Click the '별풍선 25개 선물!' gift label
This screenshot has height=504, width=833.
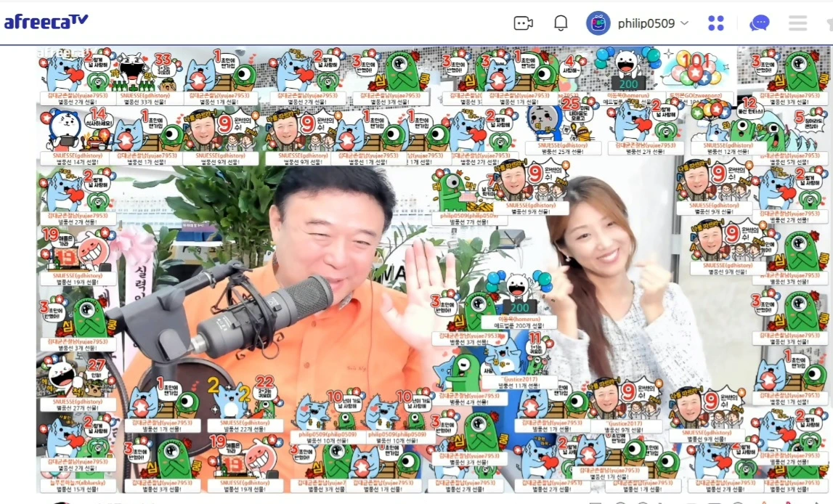click(563, 151)
